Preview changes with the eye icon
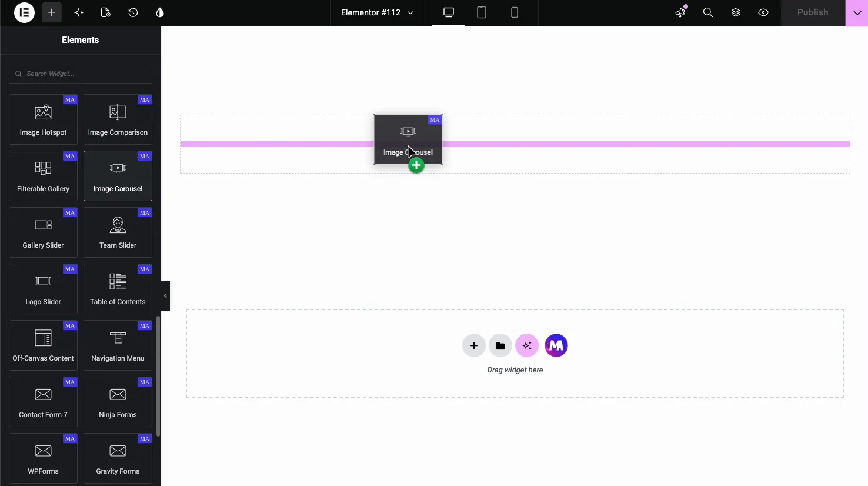 [x=763, y=12]
